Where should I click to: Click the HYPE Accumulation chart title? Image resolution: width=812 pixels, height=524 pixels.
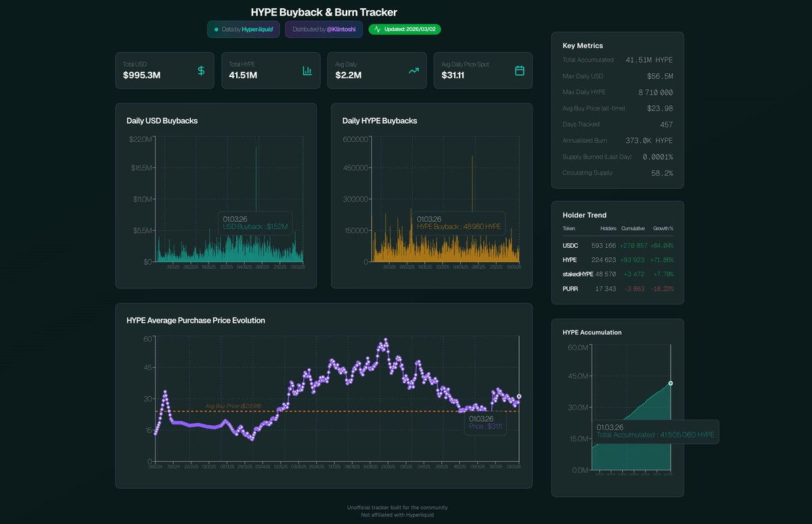[x=592, y=332]
